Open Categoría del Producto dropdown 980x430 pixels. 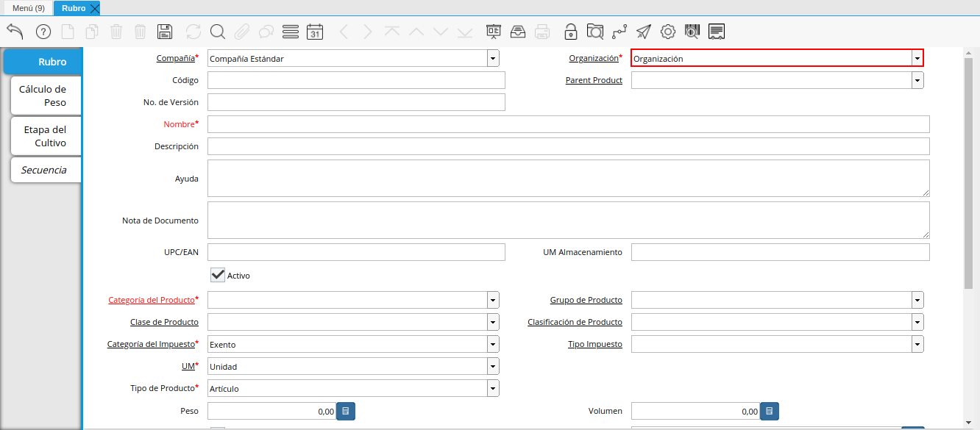click(493, 300)
